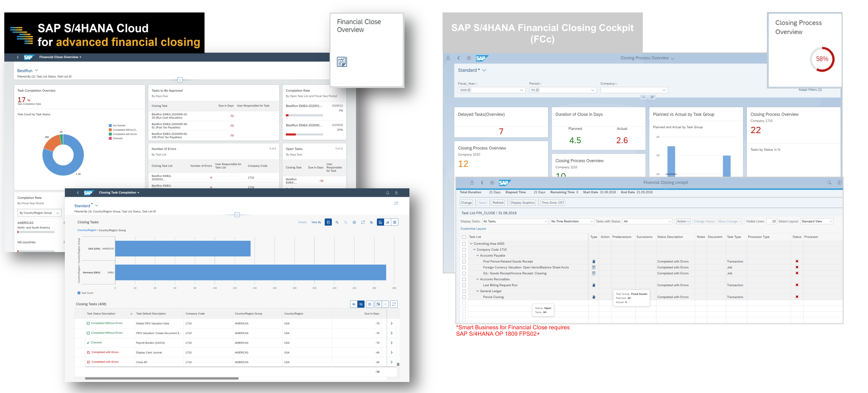The width and height of the screenshot is (868, 393).
Task: Click the home icon in Financial Closing cockpit
Action: click(x=492, y=183)
